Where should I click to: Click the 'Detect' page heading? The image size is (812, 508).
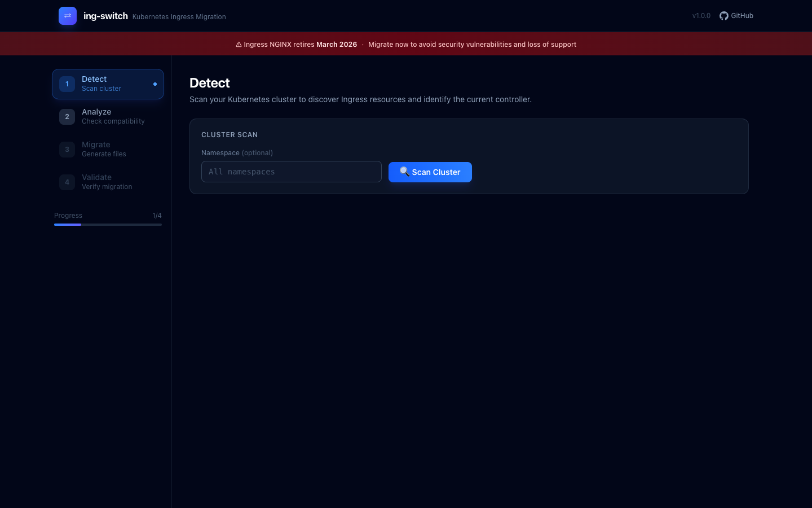[x=210, y=83]
